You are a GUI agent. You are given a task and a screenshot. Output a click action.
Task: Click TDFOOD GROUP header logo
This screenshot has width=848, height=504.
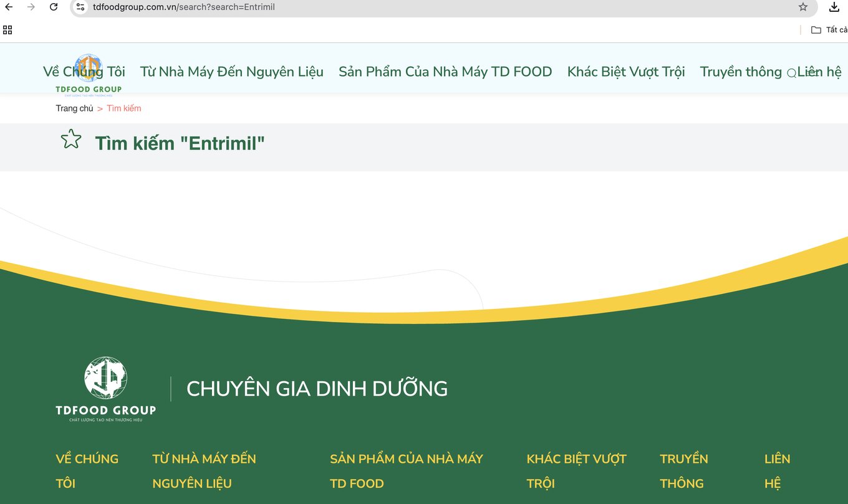tap(89, 75)
